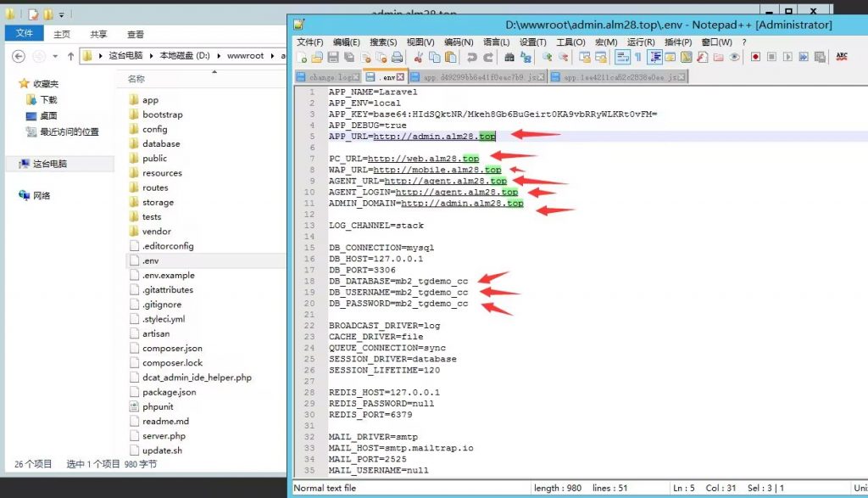Open Find with the binoculars icon
Image resolution: width=868 pixels, height=498 pixels.
tap(509, 58)
